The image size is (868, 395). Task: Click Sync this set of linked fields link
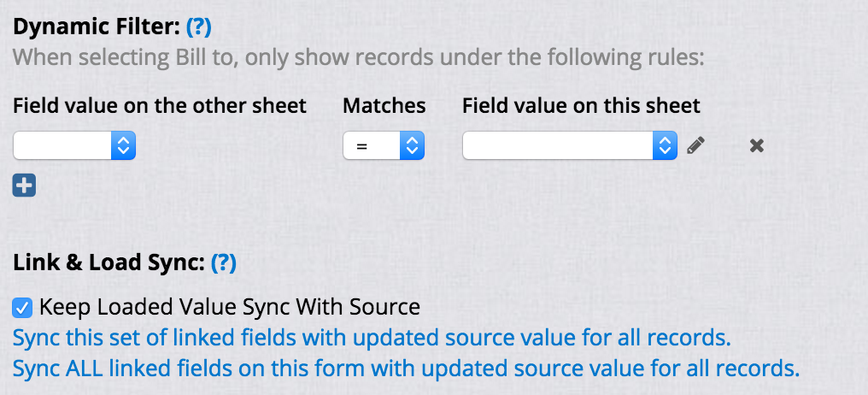[372, 338]
